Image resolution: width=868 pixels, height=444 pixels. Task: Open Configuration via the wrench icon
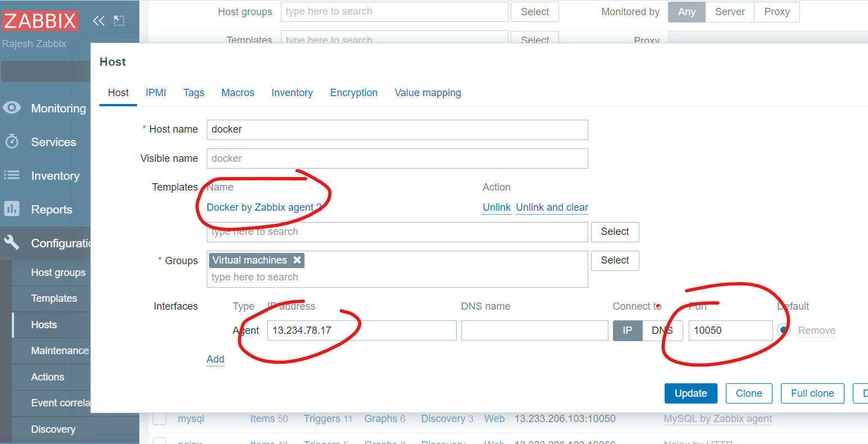pos(12,243)
